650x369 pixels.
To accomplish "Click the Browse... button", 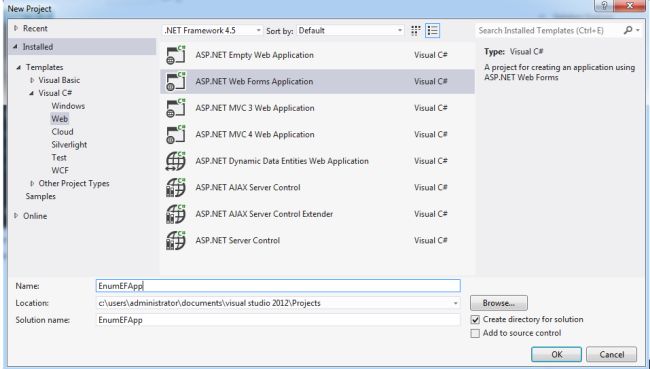I will tap(499, 303).
